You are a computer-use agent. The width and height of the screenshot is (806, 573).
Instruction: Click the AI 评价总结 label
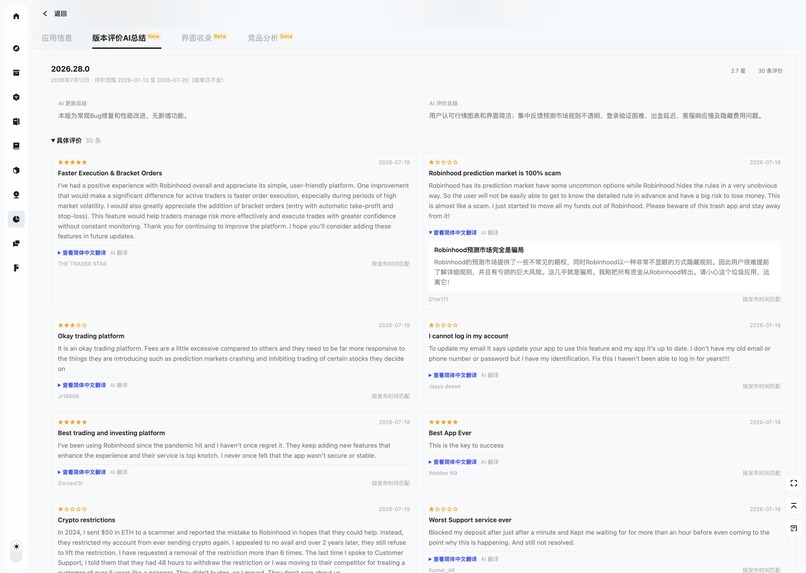click(x=443, y=103)
